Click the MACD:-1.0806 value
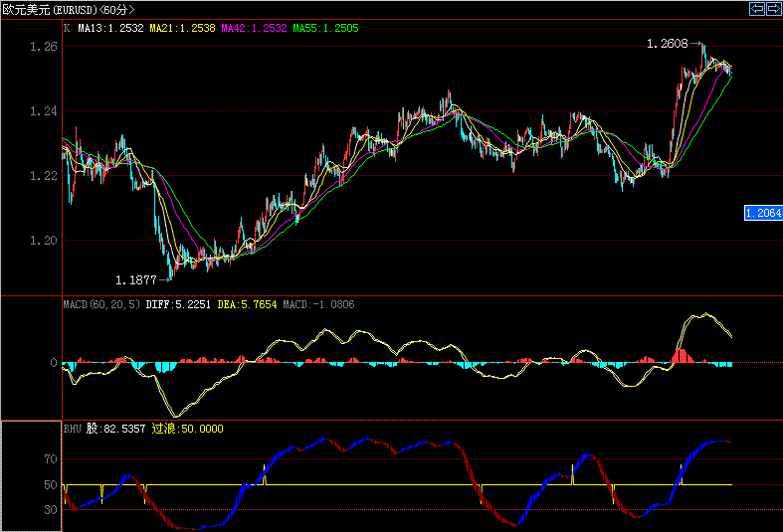Viewport: 783px width, 532px height. coord(318,304)
